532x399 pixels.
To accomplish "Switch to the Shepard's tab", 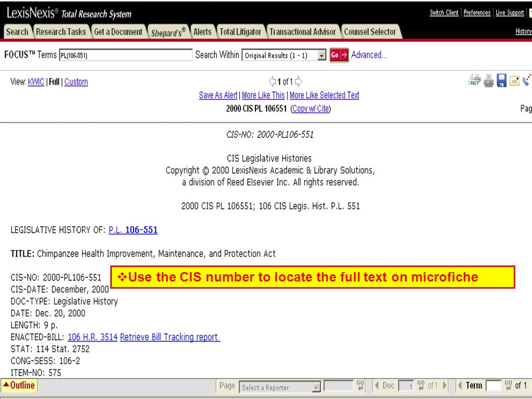I will 168,32.
